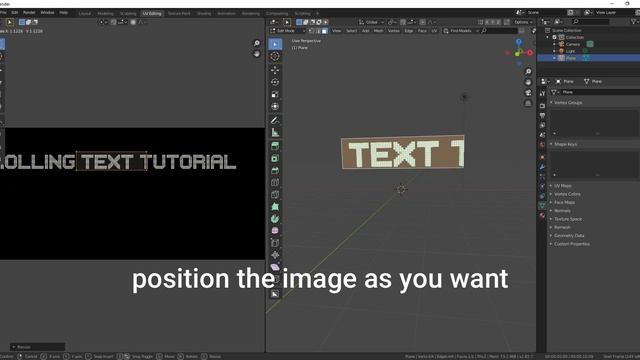Open Material properties tab

pos(542,216)
